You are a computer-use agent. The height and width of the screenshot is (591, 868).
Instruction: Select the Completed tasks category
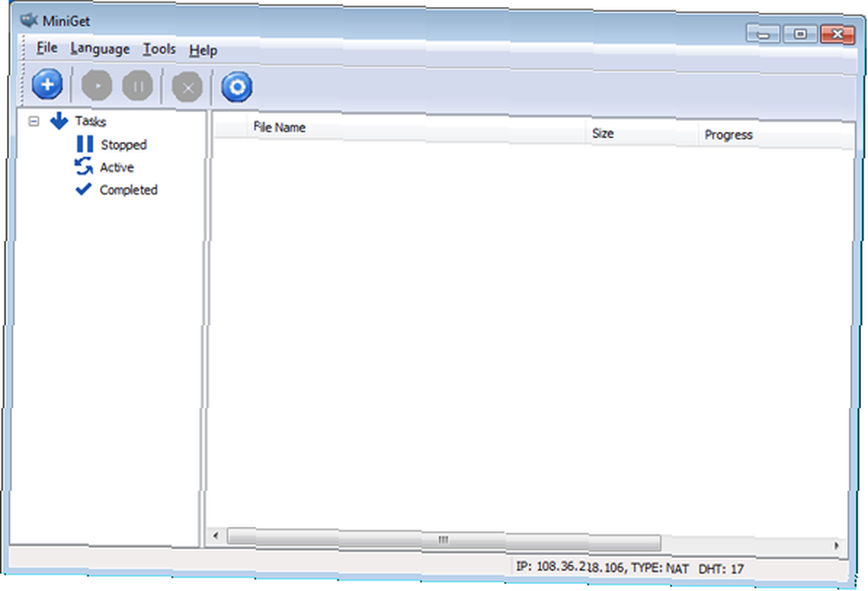(128, 190)
